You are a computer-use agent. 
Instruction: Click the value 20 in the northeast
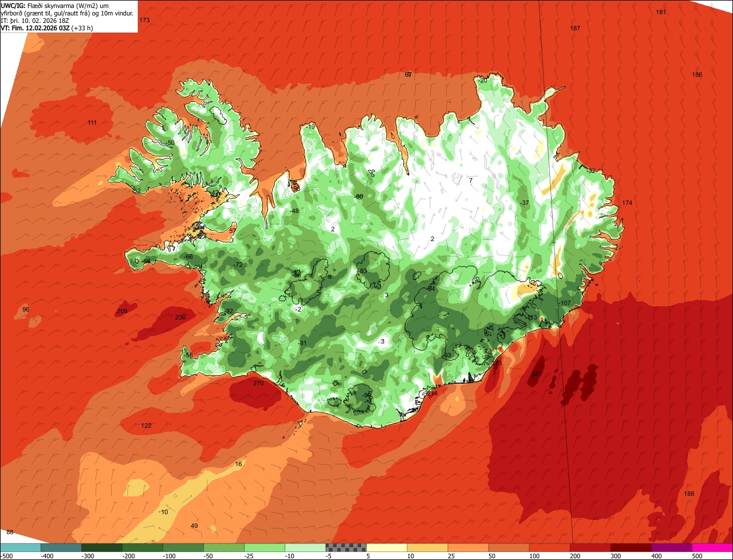click(x=483, y=80)
